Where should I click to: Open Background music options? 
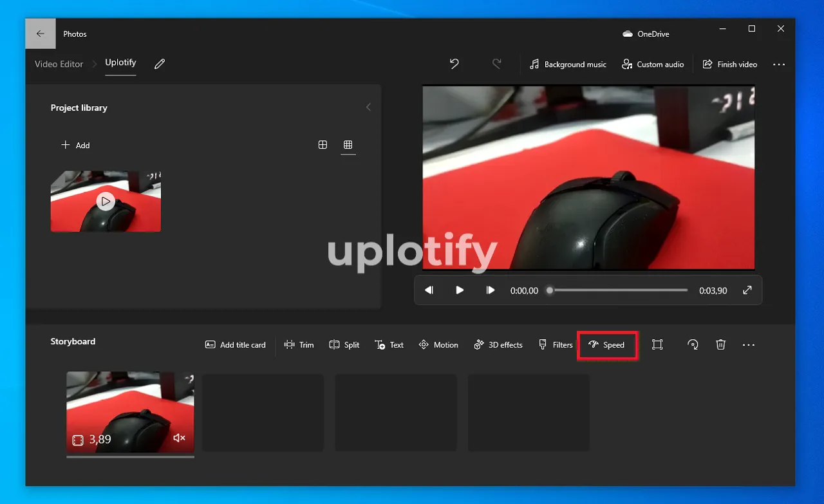point(568,64)
